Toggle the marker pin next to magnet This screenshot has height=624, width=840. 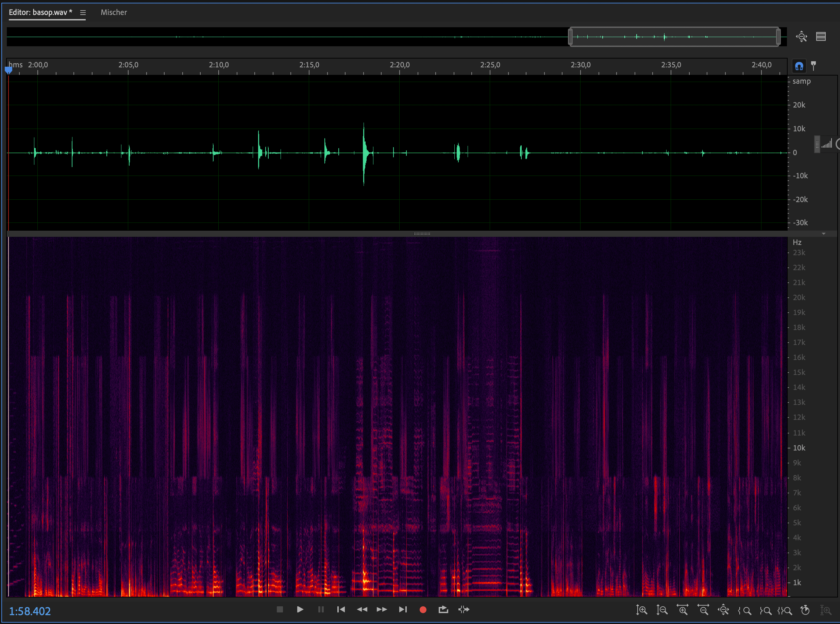(813, 65)
